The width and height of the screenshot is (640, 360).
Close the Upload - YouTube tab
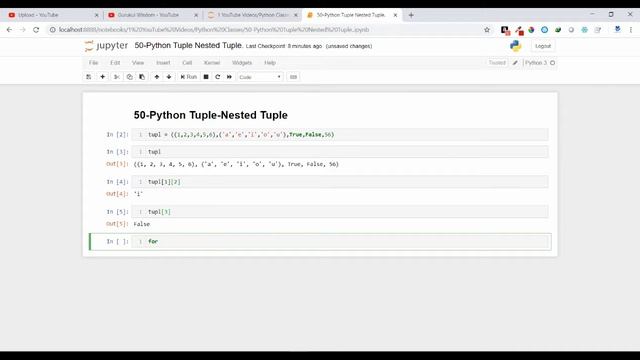click(96, 15)
